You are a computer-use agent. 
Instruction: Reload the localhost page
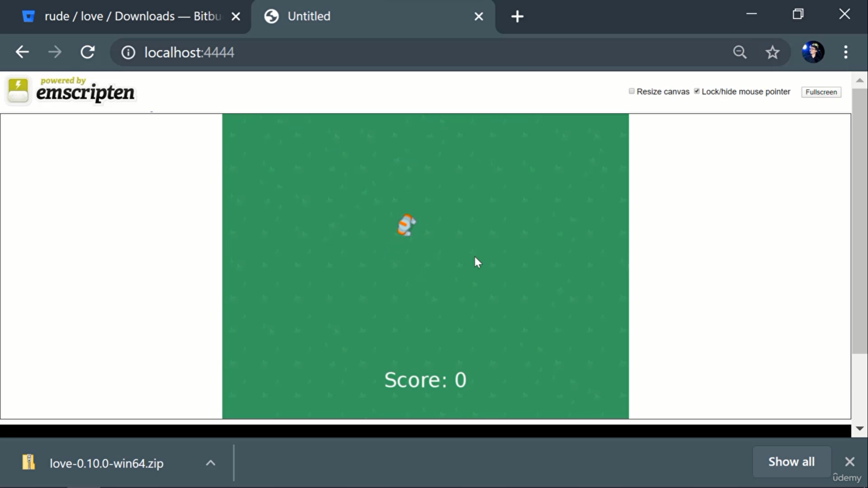[88, 52]
